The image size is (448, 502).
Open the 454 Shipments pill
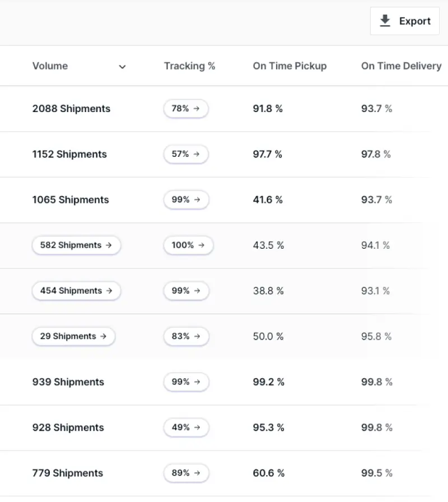[76, 291]
